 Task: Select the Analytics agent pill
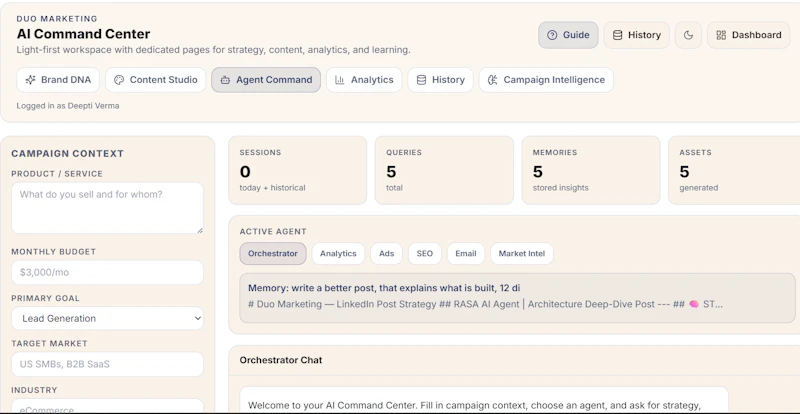[x=338, y=254]
